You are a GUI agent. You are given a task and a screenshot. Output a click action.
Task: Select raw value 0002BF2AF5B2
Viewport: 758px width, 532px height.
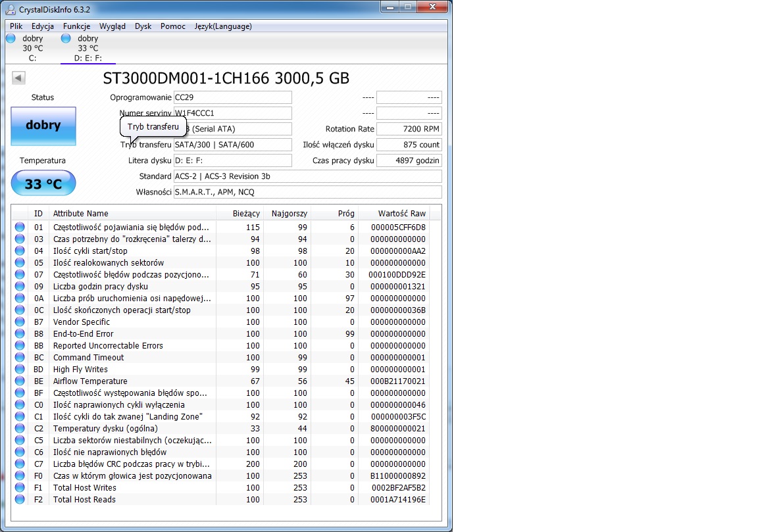coord(398,487)
